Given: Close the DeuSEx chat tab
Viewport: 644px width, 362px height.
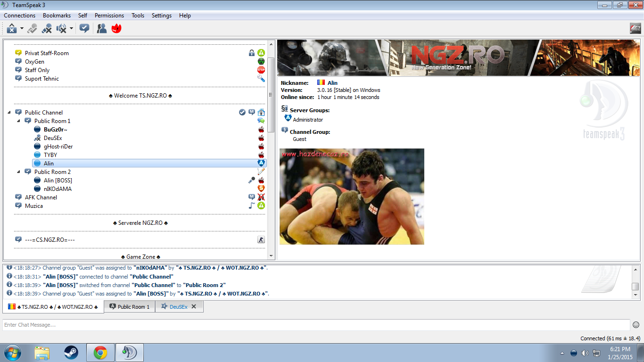Looking at the screenshot, I should 194,306.
